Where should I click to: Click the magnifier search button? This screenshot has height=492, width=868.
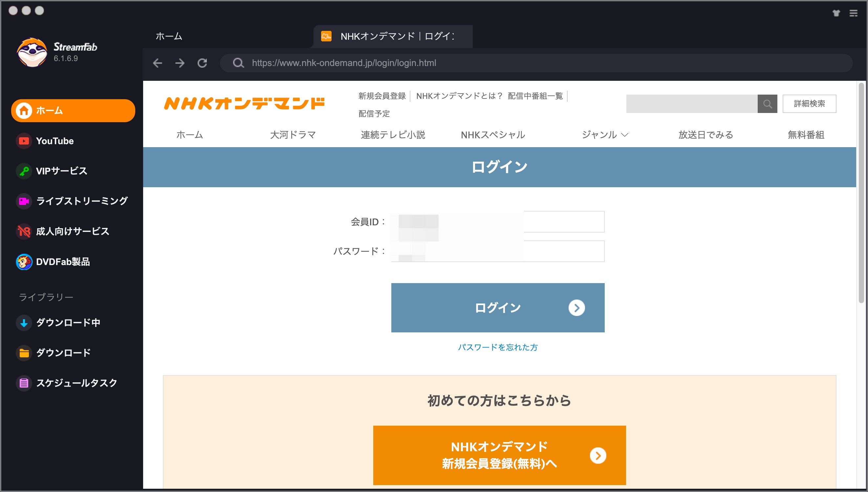(x=767, y=104)
